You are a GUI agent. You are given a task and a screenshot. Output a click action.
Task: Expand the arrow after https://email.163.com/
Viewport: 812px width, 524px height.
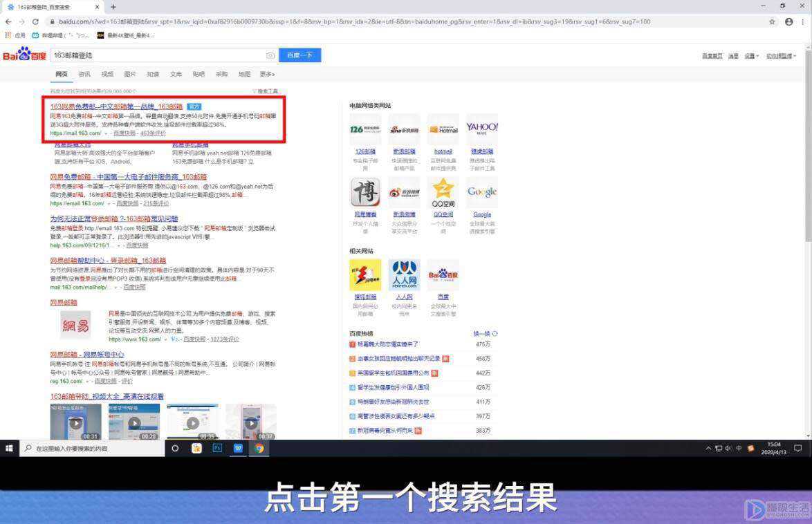[109, 203]
